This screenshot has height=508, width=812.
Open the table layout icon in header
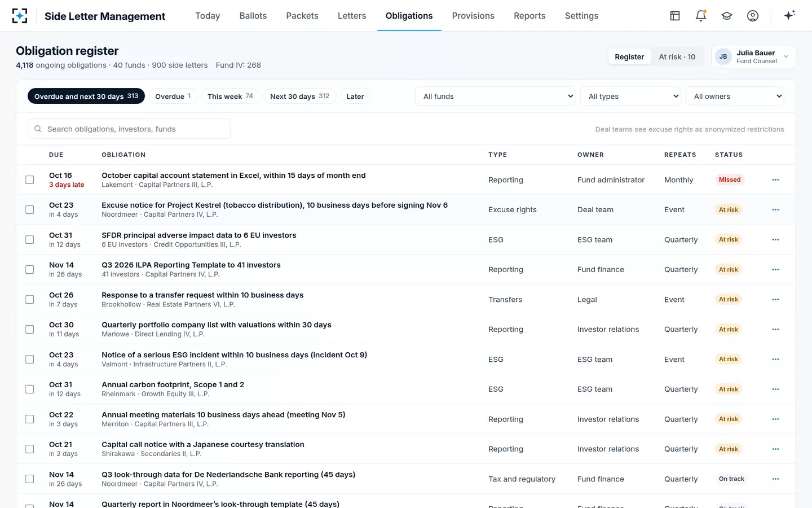(x=675, y=16)
